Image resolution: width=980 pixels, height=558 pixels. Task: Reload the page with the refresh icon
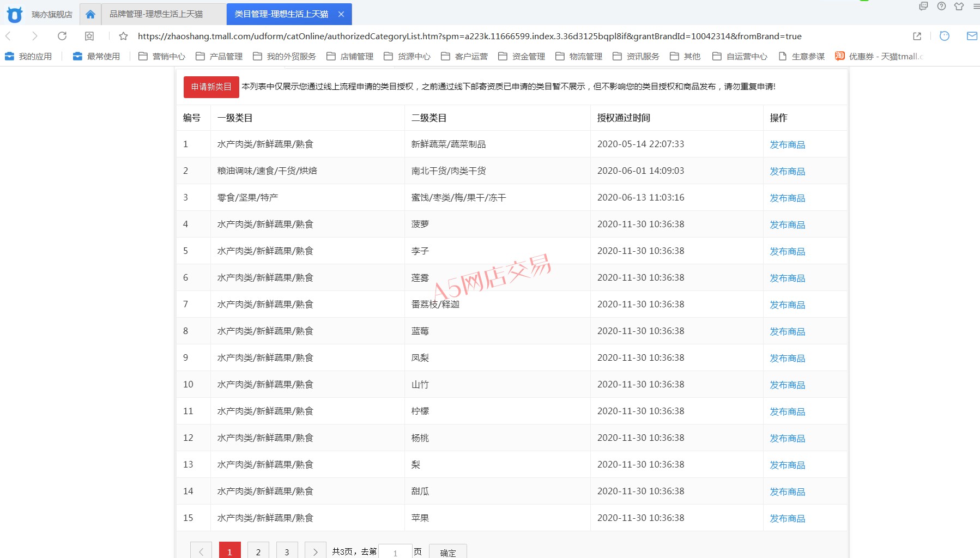[x=62, y=36]
